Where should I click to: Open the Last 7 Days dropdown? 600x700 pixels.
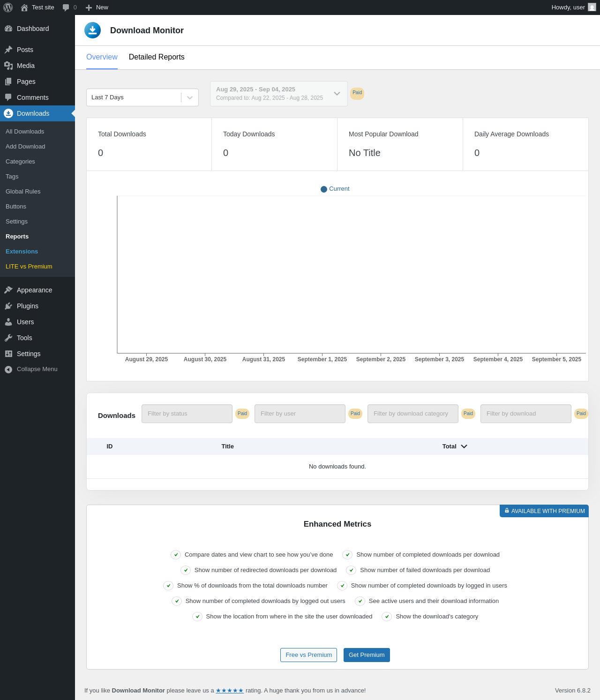(142, 97)
